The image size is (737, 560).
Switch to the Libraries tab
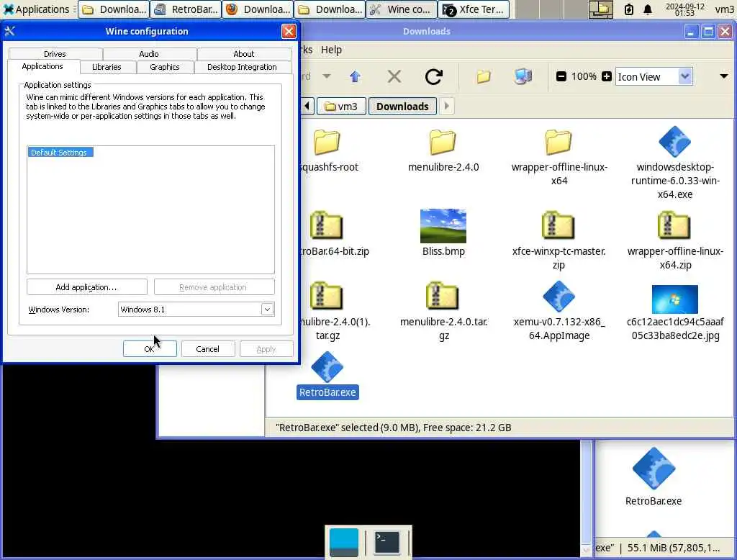(107, 67)
